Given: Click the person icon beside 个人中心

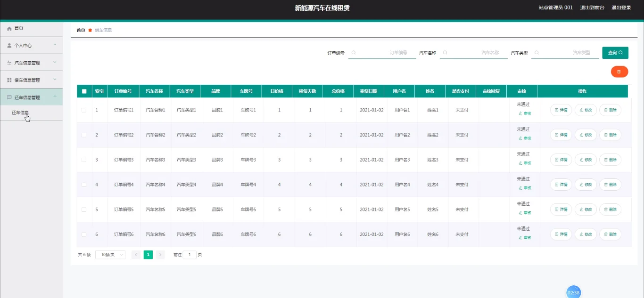Looking at the screenshot, I should (x=9, y=46).
